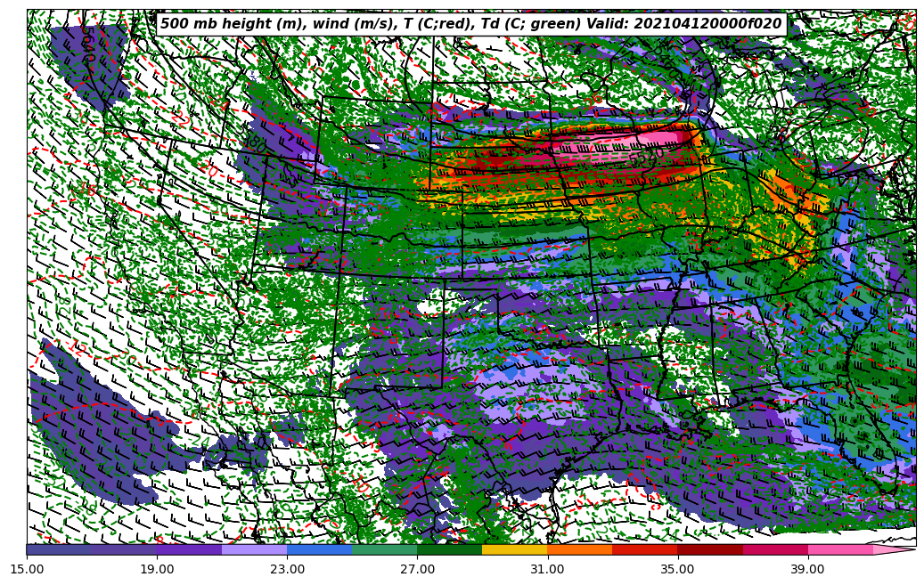924x585 pixels.
Task: Click the crimson 37–39 colorbar segment
Action: coord(775,549)
